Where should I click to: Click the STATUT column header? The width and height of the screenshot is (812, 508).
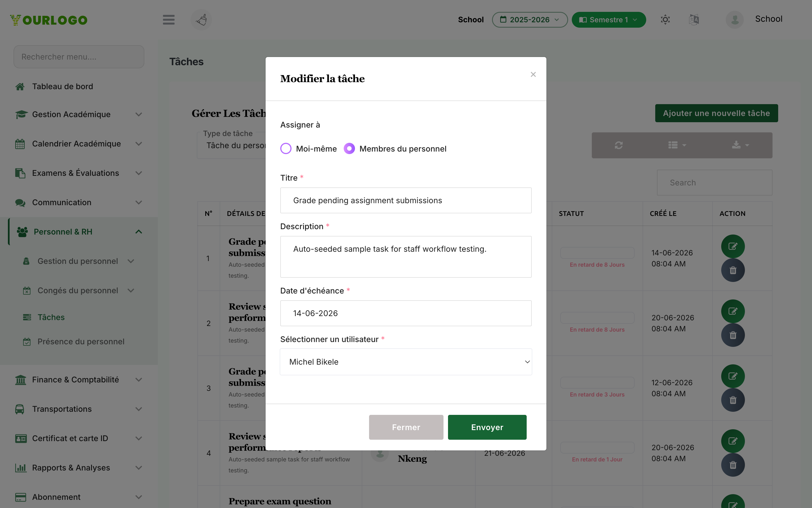click(x=571, y=214)
